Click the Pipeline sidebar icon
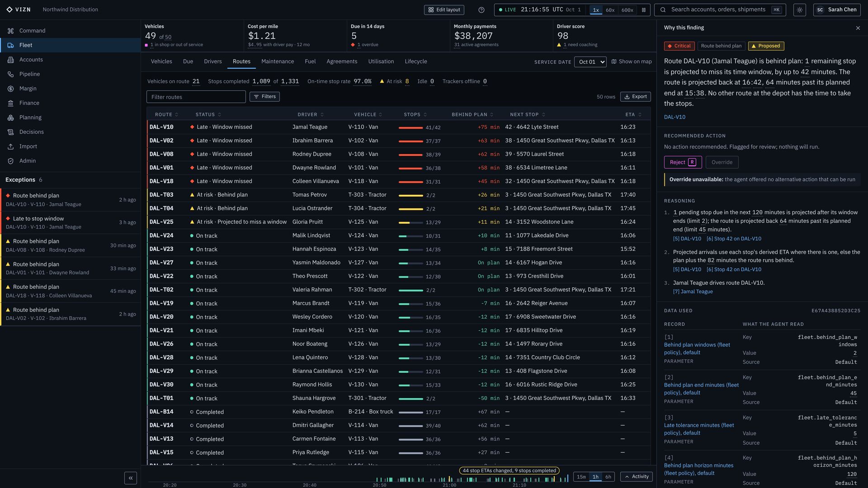The height and width of the screenshot is (488, 868). (10, 74)
